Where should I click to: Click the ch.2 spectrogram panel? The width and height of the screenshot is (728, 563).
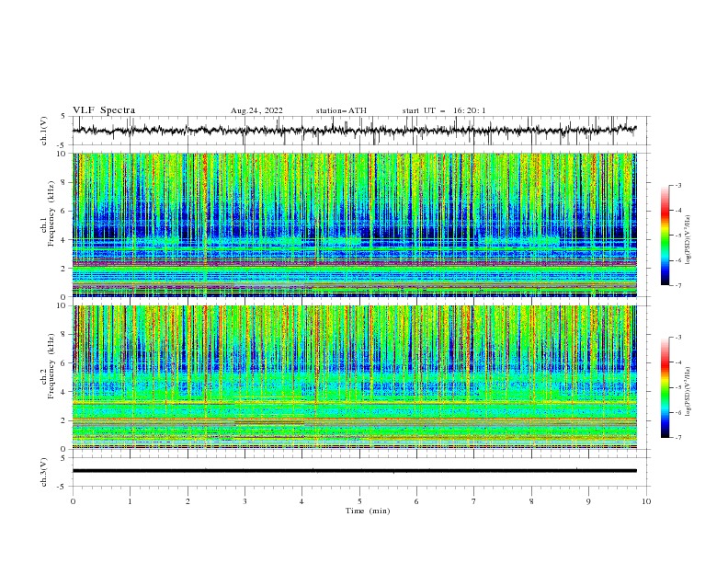coord(355,377)
